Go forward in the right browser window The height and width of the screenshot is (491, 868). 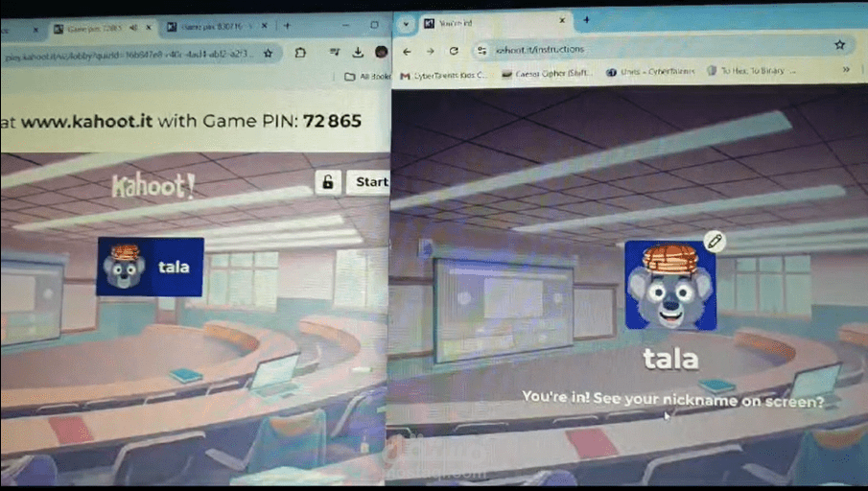point(430,51)
